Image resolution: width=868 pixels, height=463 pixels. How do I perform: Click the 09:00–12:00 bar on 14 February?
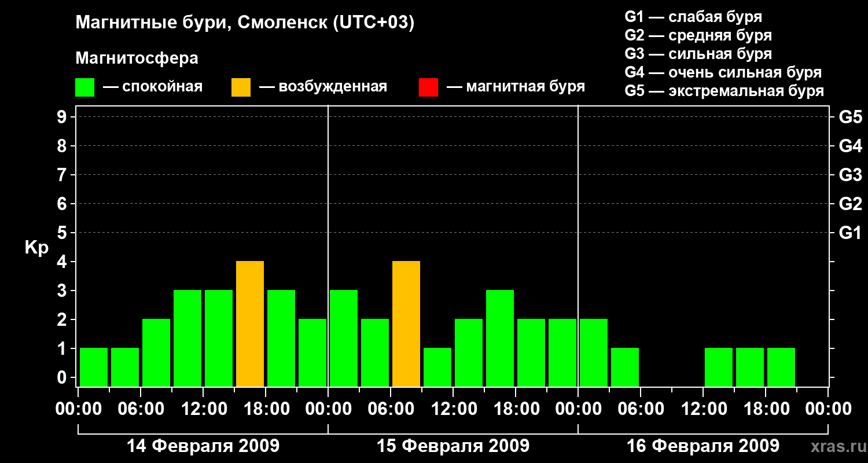[x=187, y=338]
